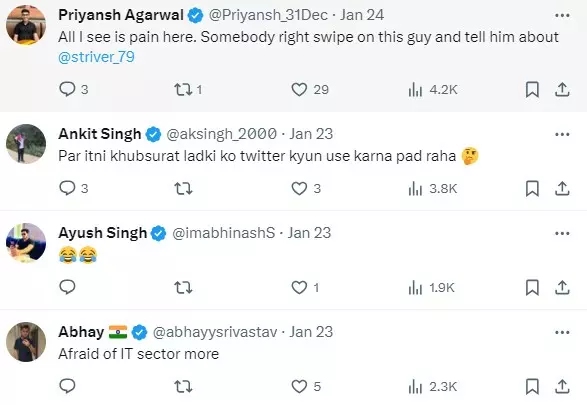
Task: Open more options for Priyansh Agarwal's tweet
Action: tap(562, 15)
